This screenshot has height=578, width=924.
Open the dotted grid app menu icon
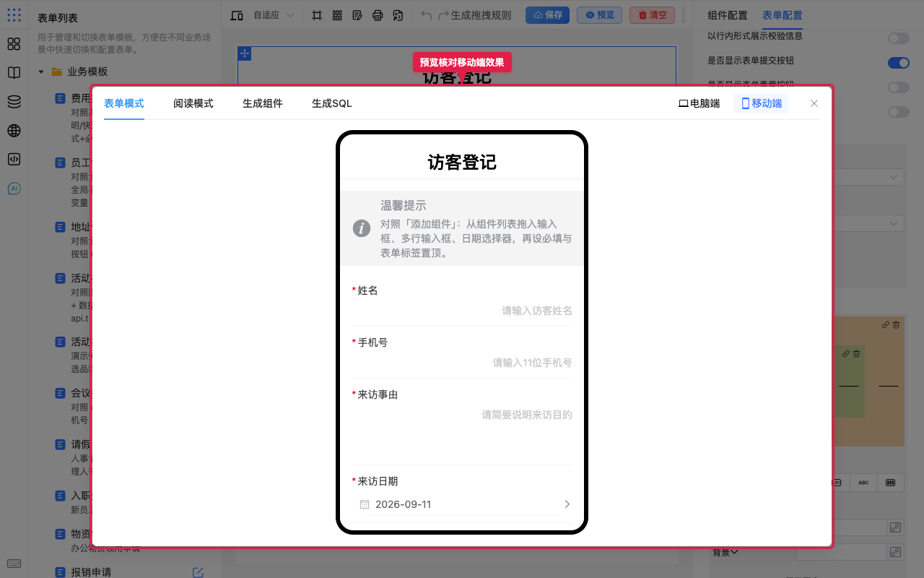pyautogui.click(x=14, y=15)
